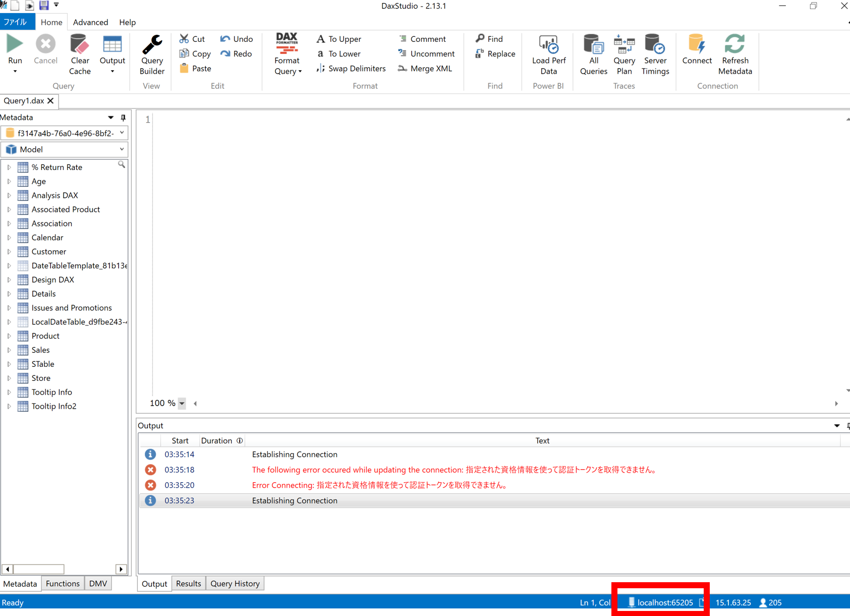Viewport: 850px width, 616px height.
Task: Open the Run button dropdown arrow
Action: pos(15,72)
